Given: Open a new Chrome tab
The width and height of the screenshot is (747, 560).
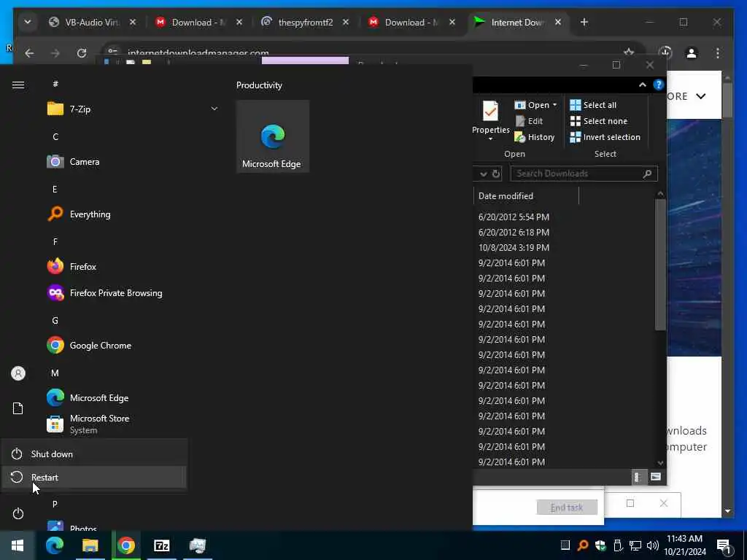Looking at the screenshot, I should pos(584,22).
